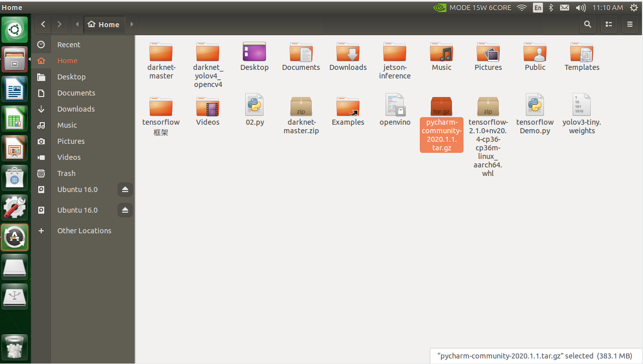Open the Ubuntu dash search launcher
Screen dimensions: 643x364
pyautogui.click(x=15, y=29)
